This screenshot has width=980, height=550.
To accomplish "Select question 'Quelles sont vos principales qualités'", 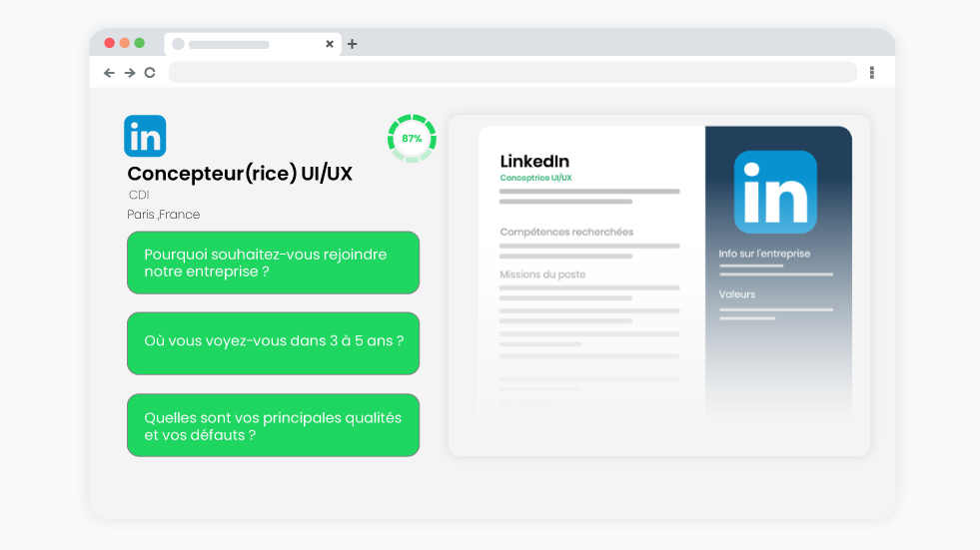I will tap(273, 426).
